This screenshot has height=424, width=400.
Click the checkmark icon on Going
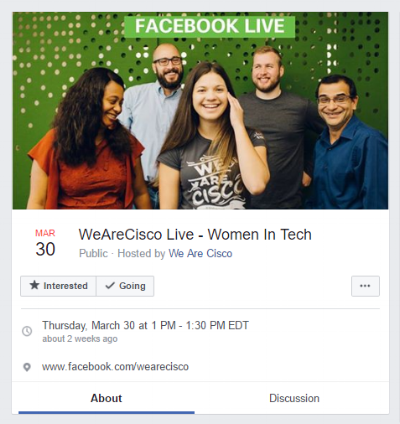[110, 285]
